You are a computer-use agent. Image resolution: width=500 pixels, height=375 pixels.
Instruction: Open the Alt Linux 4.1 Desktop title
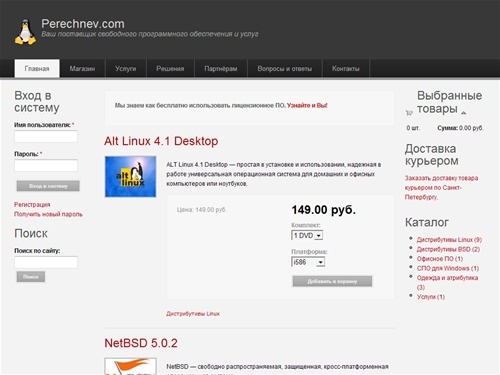pos(161,141)
